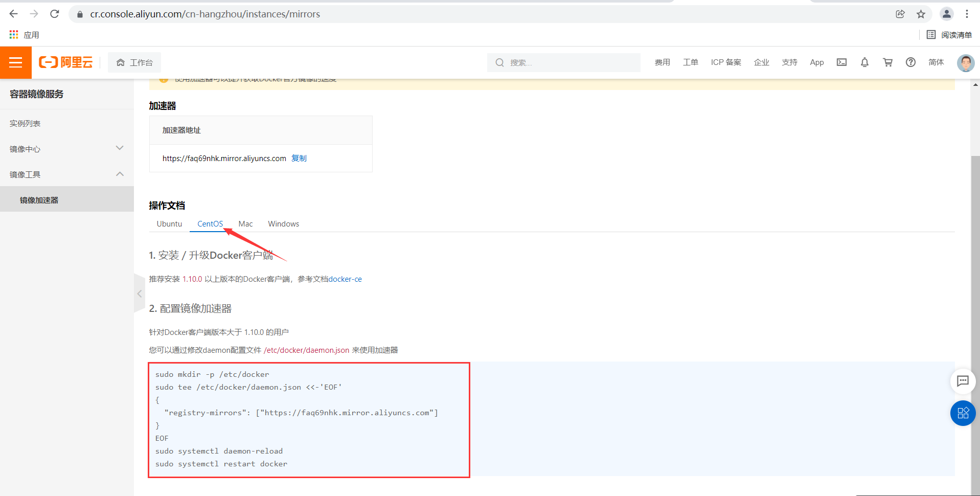Click the 'sudo systemctl restart docker' line
980x496 pixels.
click(221, 464)
